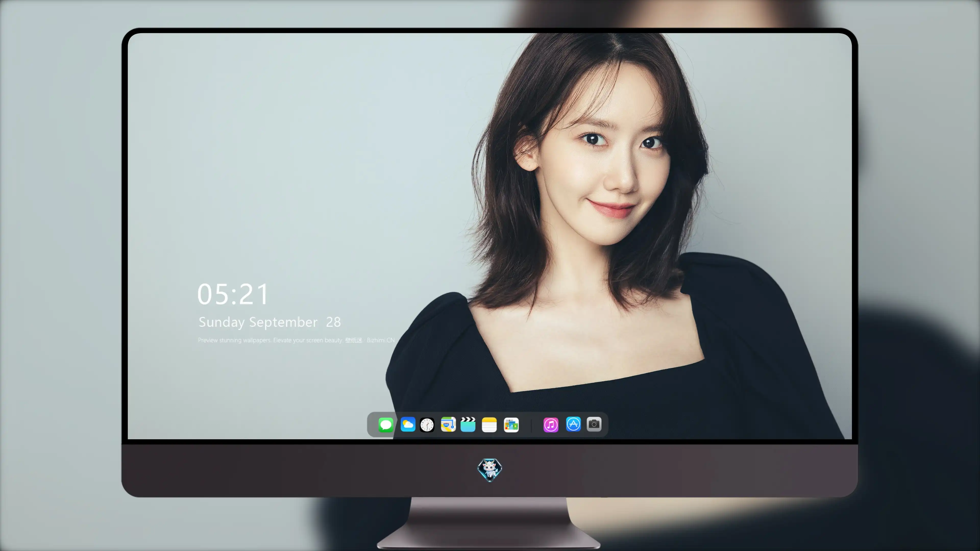Click the dragon logo on monitor chin
This screenshot has height=551, width=980.
point(490,470)
